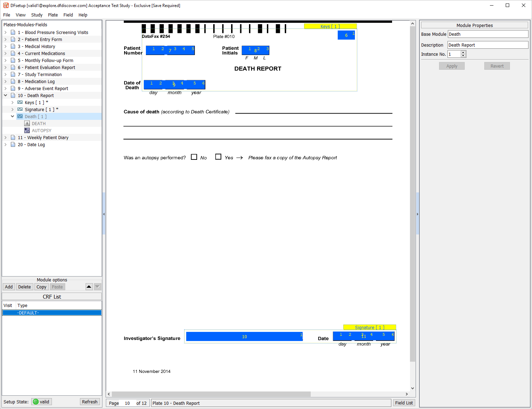The height and width of the screenshot is (409, 532).
Task: Open the Study menu
Action: click(36, 15)
